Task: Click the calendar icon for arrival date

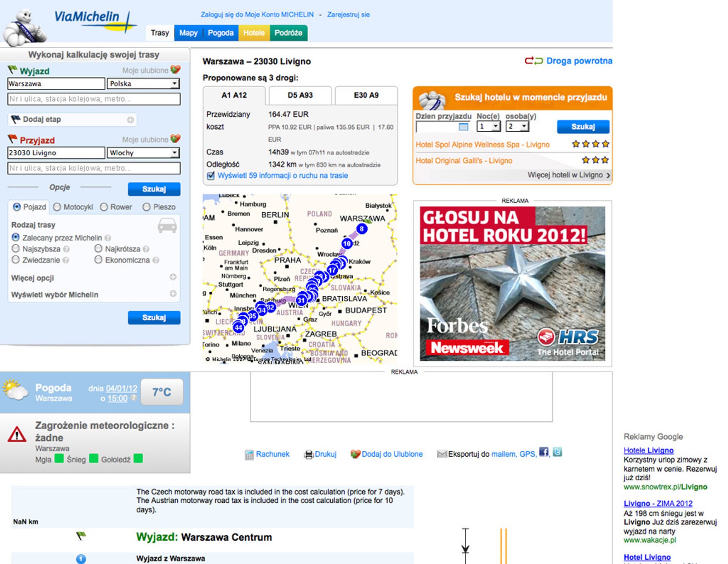Action: (x=463, y=127)
